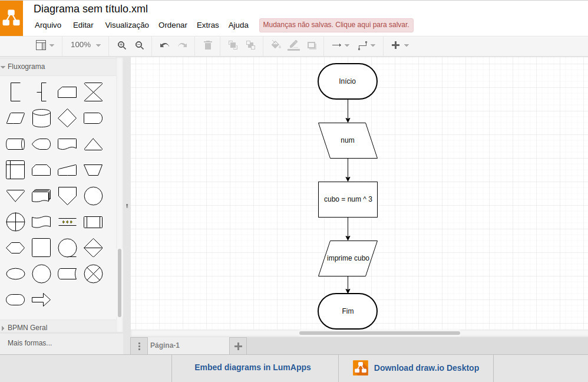Click the zoom in magnifier icon
Image resolution: width=588 pixels, height=382 pixels.
click(x=122, y=45)
